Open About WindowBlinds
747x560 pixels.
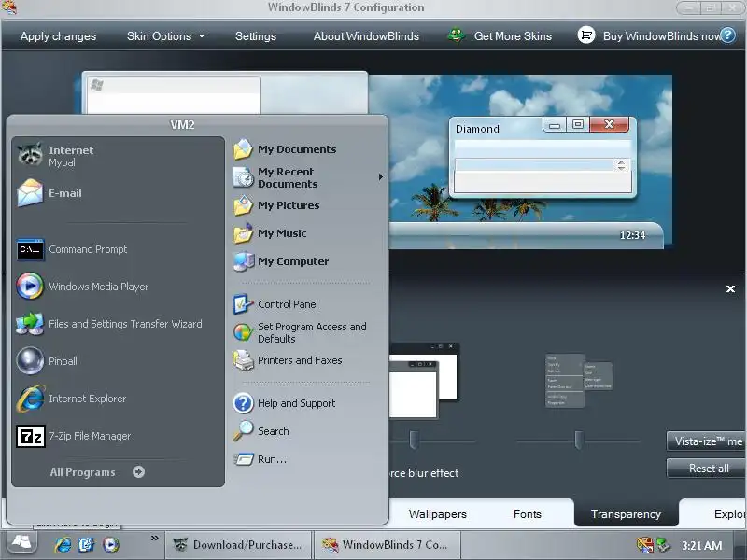click(366, 36)
